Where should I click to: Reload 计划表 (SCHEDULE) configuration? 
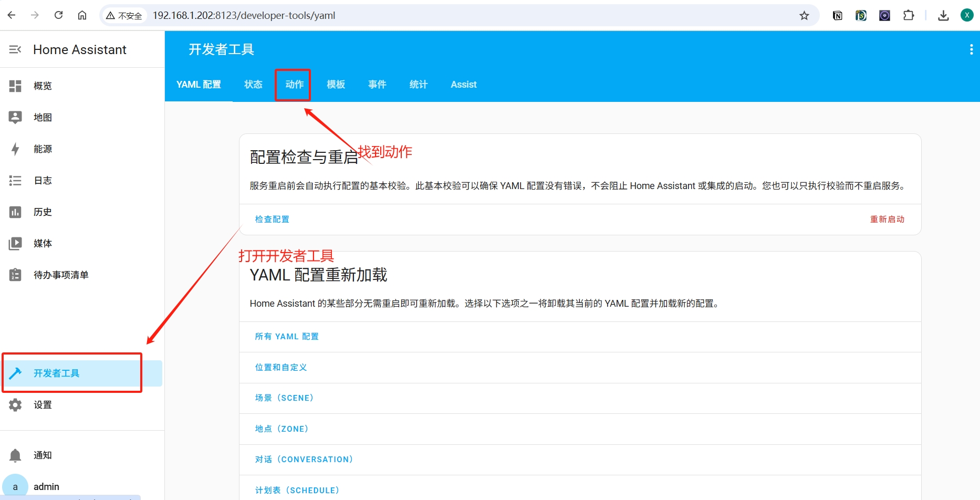tap(297, 491)
